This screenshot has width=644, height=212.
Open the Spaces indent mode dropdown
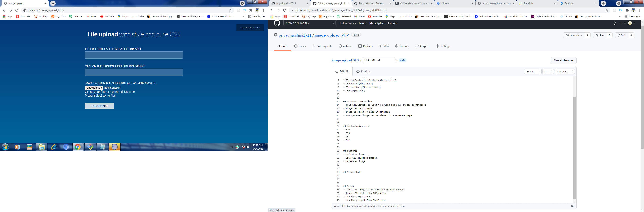(x=533, y=72)
